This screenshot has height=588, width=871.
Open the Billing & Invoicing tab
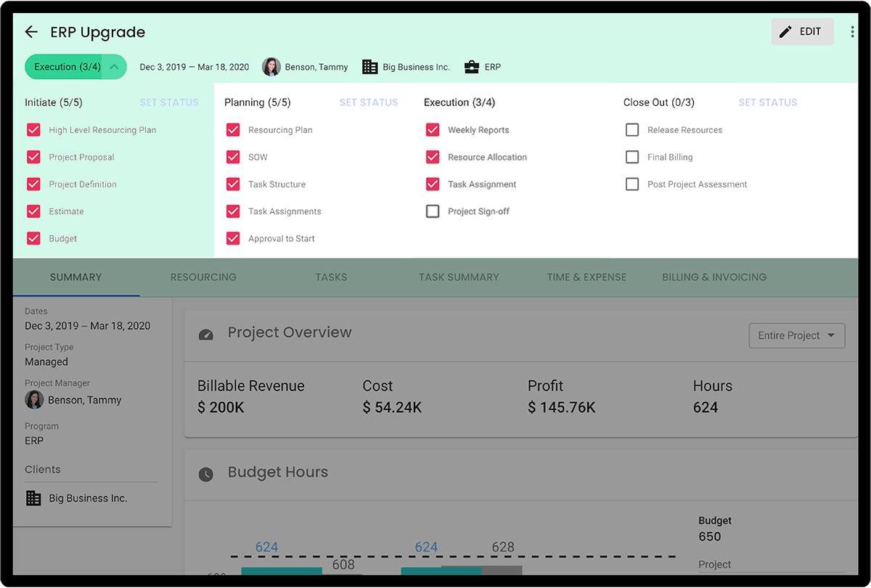[x=714, y=277]
